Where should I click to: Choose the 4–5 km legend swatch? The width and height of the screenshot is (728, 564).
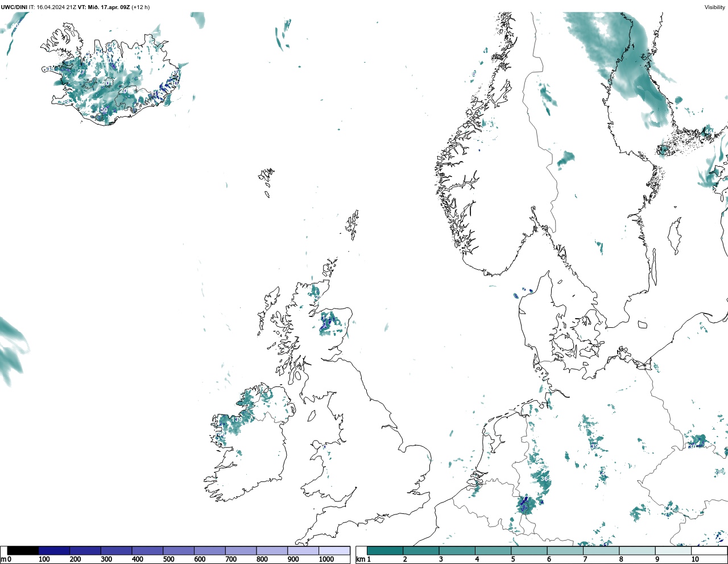click(493, 551)
